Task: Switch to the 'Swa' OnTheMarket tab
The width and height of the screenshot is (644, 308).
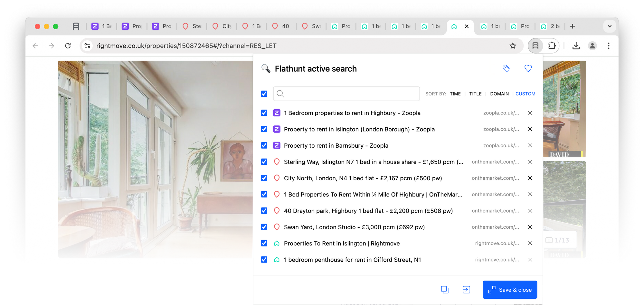Action: click(311, 26)
